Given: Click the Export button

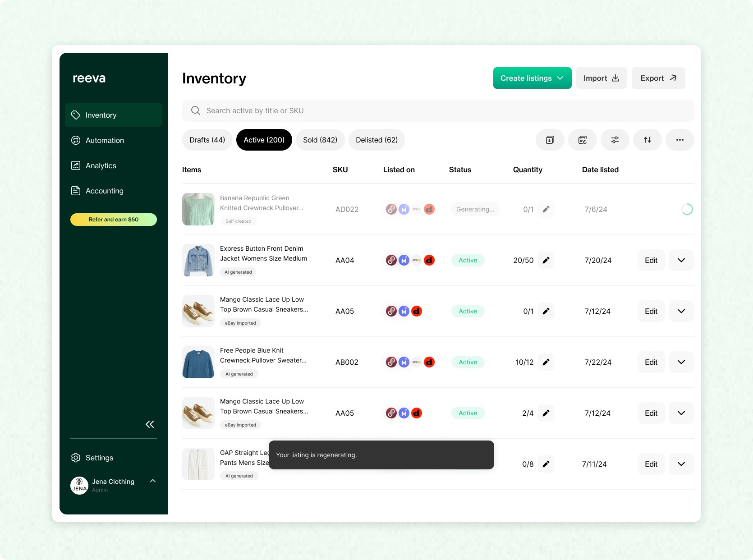Looking at the screenshot, I should coord(658,78).
